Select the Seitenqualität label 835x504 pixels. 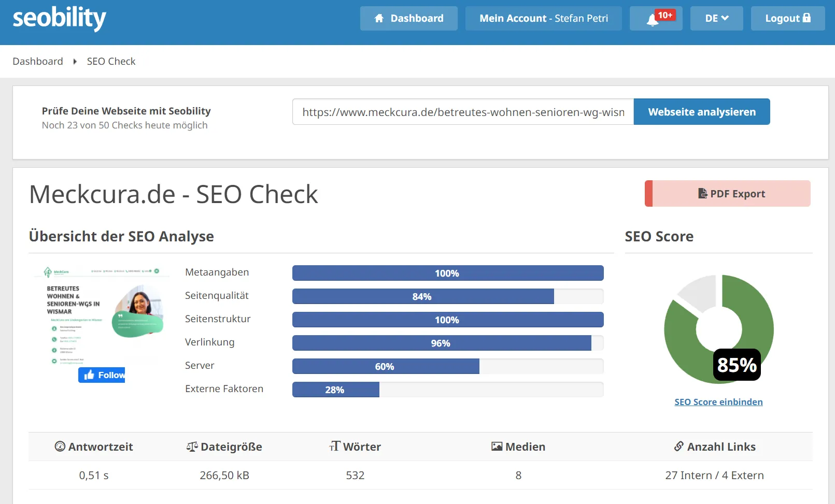pos(217,296)
